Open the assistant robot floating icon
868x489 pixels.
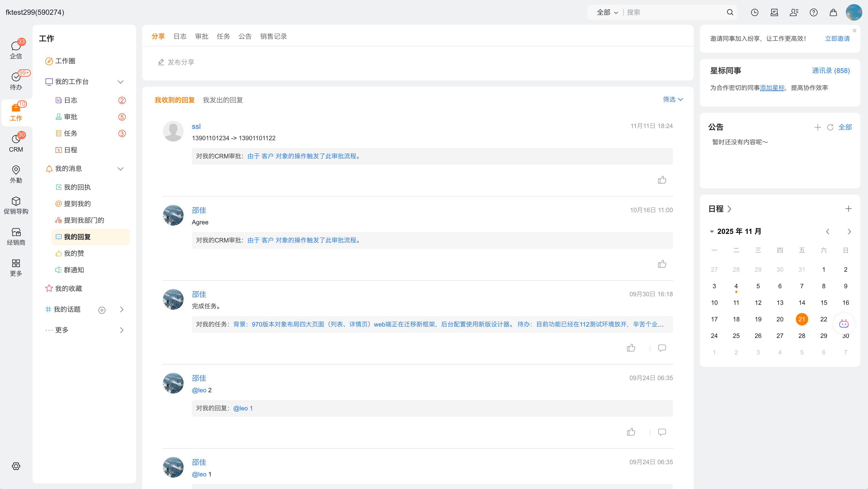(x=843, y=324)
